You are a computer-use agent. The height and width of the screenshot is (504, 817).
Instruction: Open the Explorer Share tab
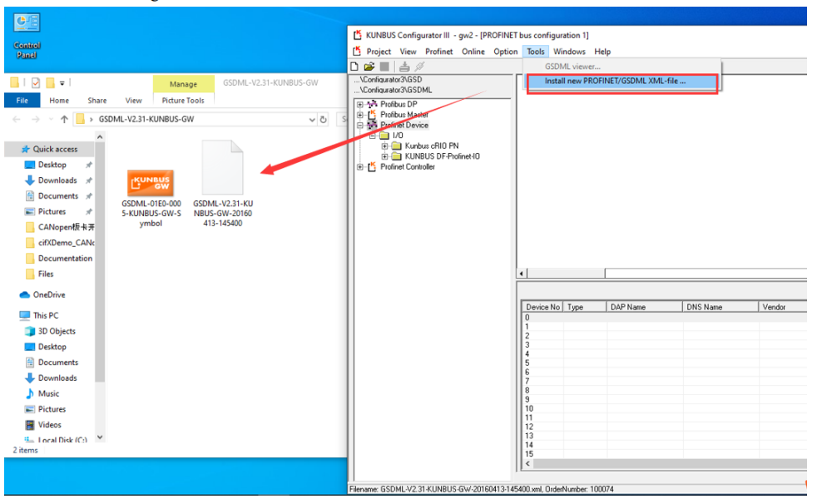(x=97, y=101)
